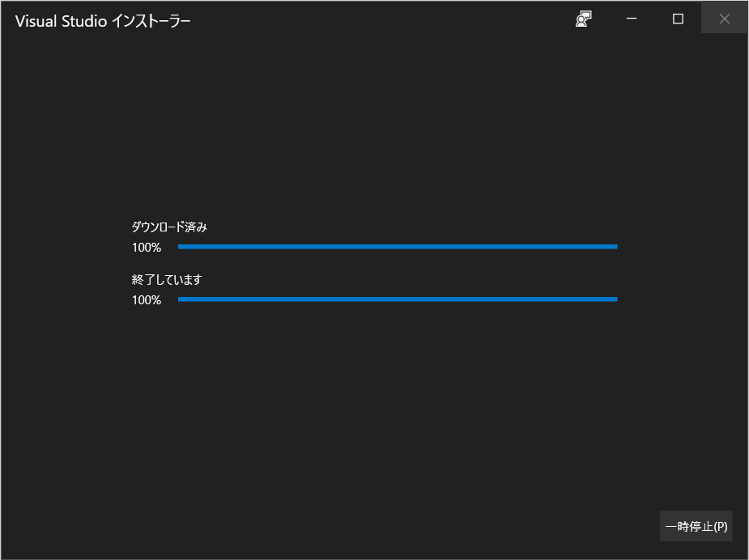
Task: Click the 終了しています install progress bar
Action: (x=398, y=299)
